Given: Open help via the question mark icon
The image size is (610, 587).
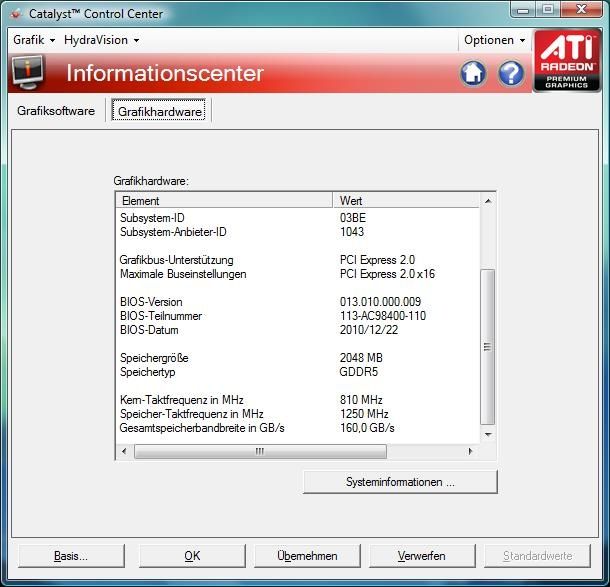Looking at the screenshot, I should tap(511, 73).
